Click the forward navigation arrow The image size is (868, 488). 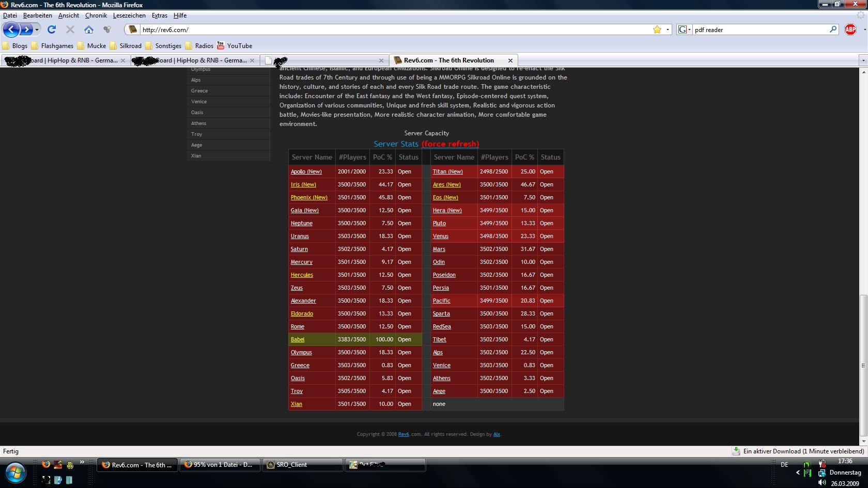pos(26,29)
